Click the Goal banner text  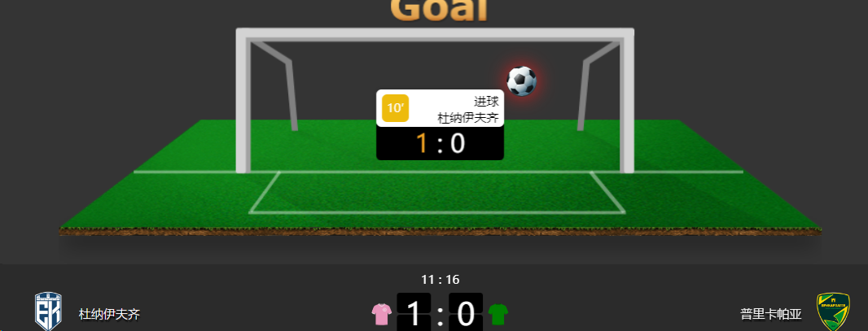click(x=440, y=10)
